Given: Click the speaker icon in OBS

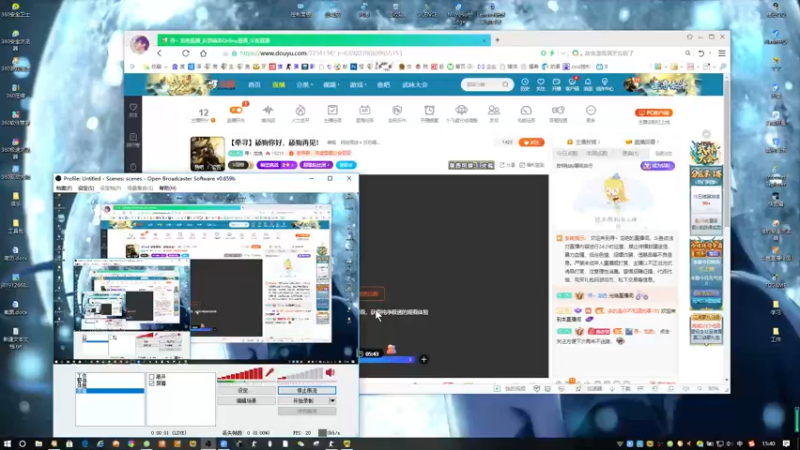Looking at the screenshot, I should coord(330,372).
